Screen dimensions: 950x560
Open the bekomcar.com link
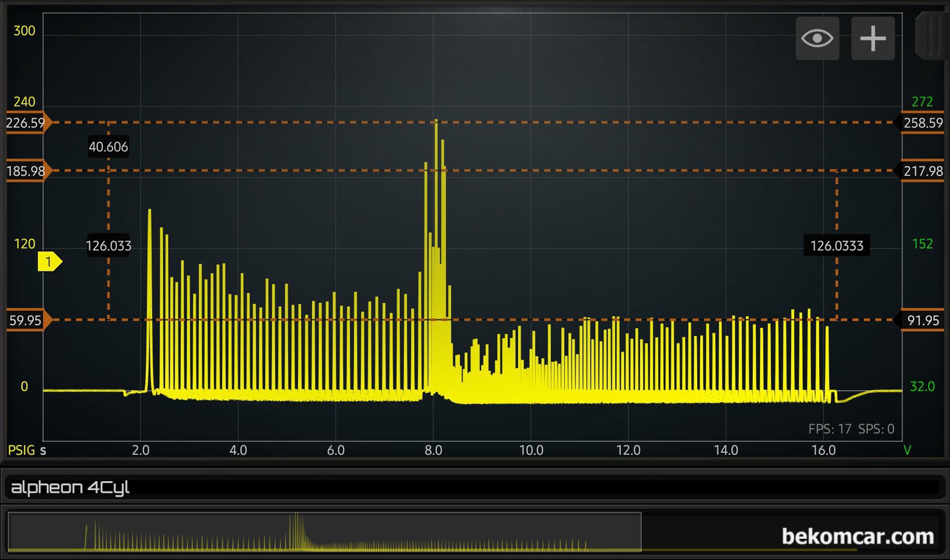(857, 536)
